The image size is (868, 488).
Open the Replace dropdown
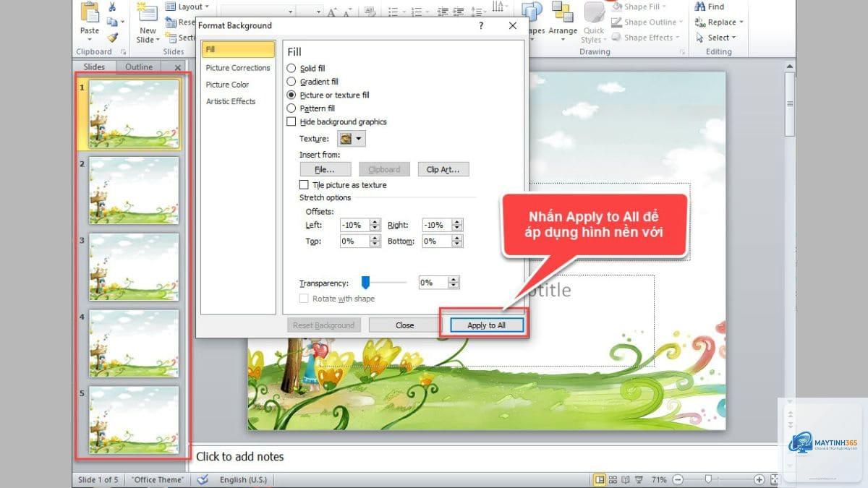pyautogui.click(x=719, y=22)
